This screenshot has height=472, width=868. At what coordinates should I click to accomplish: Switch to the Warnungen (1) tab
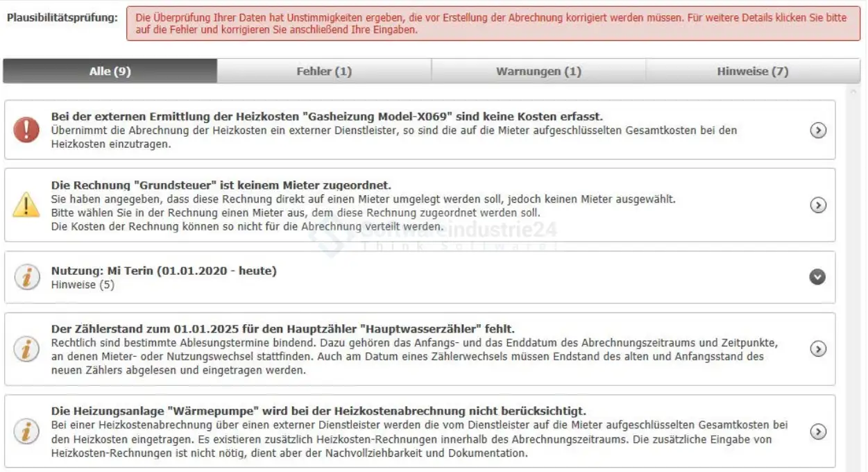click(538, 71)
